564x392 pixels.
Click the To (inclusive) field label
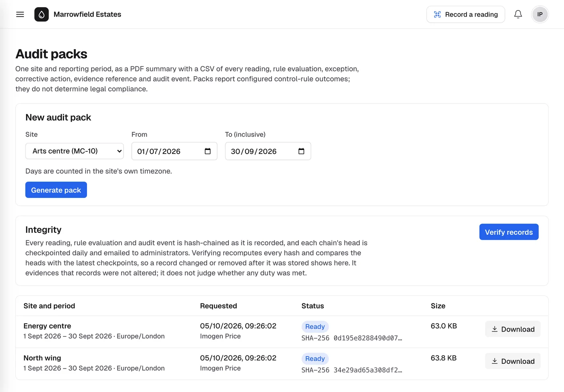click(245, 135)
